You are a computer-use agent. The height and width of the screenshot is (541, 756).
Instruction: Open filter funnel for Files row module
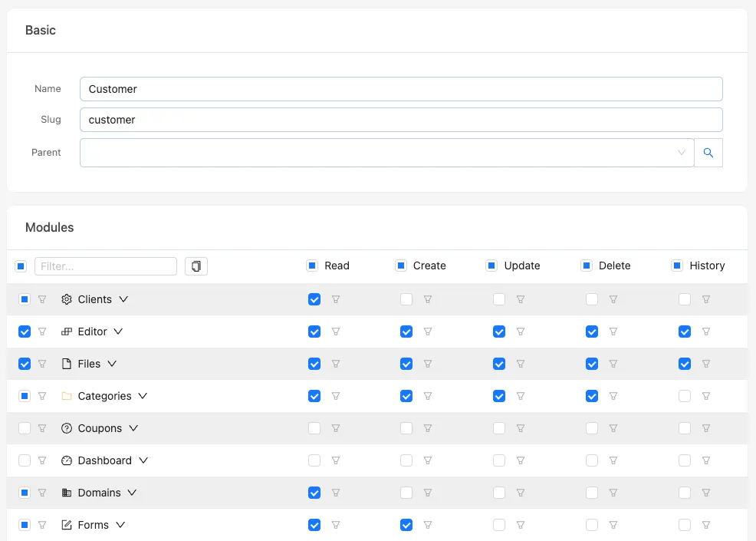[42, 364]
